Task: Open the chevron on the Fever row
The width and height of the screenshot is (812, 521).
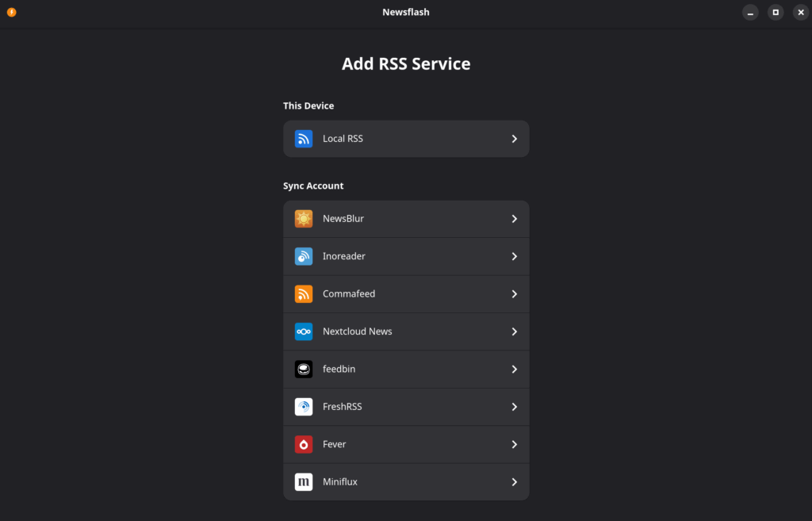Action: pyautogui.click(x=514, y=444)
